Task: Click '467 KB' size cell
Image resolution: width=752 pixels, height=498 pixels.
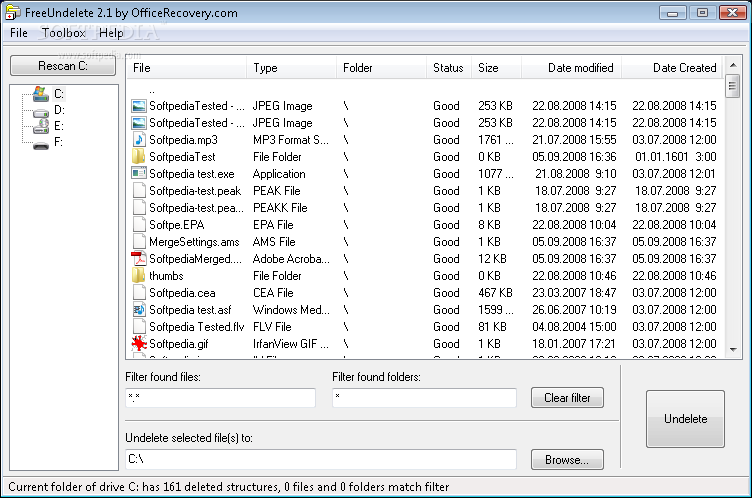Action: point(495,293)
